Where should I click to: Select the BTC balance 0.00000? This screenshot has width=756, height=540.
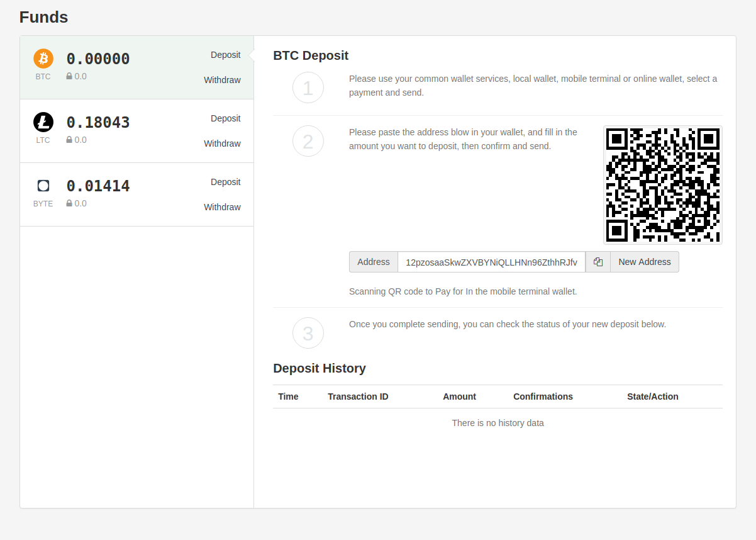click(98, 59)
